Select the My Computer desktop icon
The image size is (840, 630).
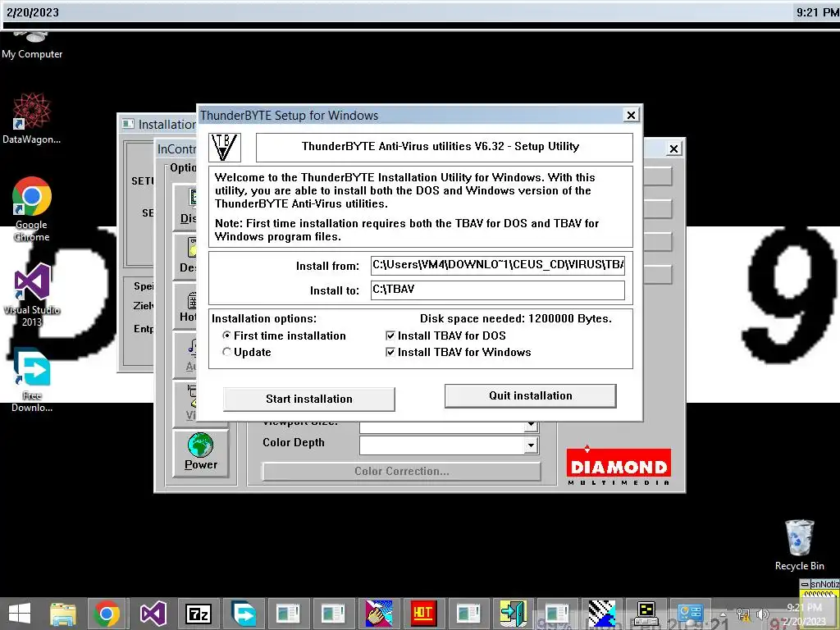click(x=32, y=46)
